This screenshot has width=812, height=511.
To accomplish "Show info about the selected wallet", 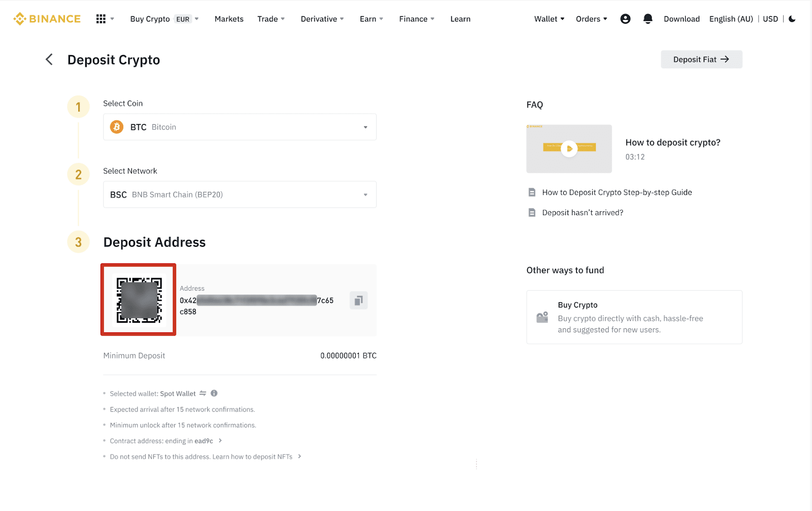I will point(214,393).
